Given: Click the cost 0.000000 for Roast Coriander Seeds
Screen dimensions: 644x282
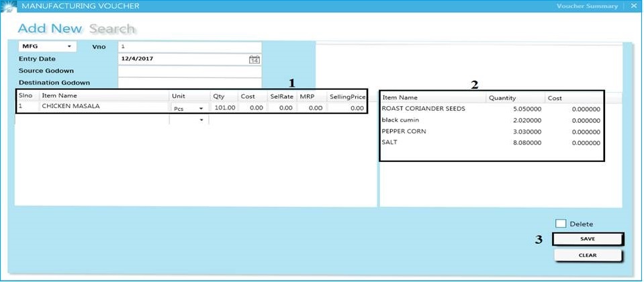Looking at the screenshot, I should click(x=586, y=109).
